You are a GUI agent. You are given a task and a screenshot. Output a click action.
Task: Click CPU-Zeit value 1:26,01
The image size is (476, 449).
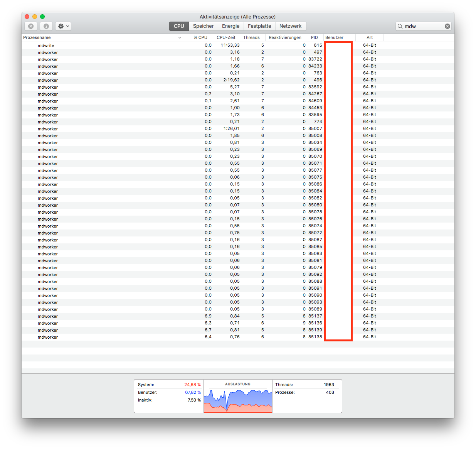(x=231, y=128)
